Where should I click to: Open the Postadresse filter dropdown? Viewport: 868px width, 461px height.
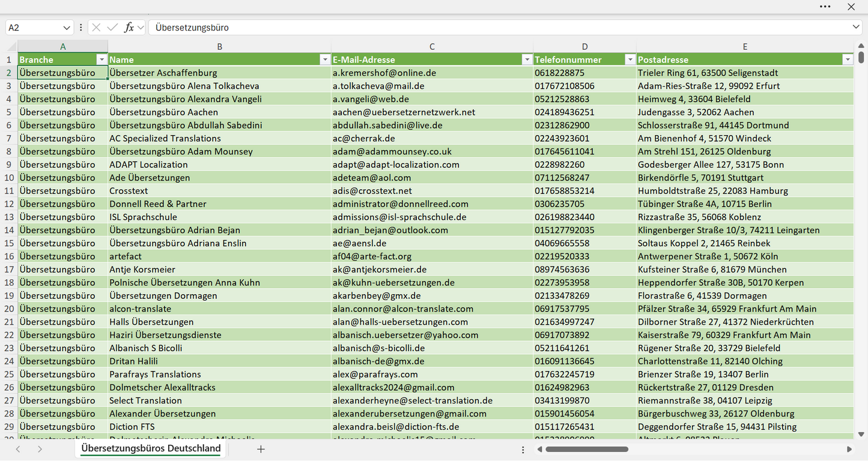tap(848, 59)
